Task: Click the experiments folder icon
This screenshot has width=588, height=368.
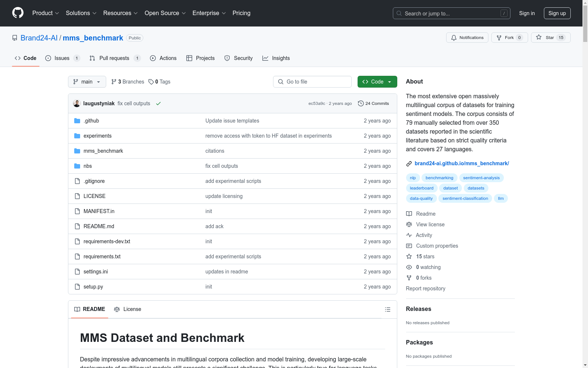Action: [77, 136]
